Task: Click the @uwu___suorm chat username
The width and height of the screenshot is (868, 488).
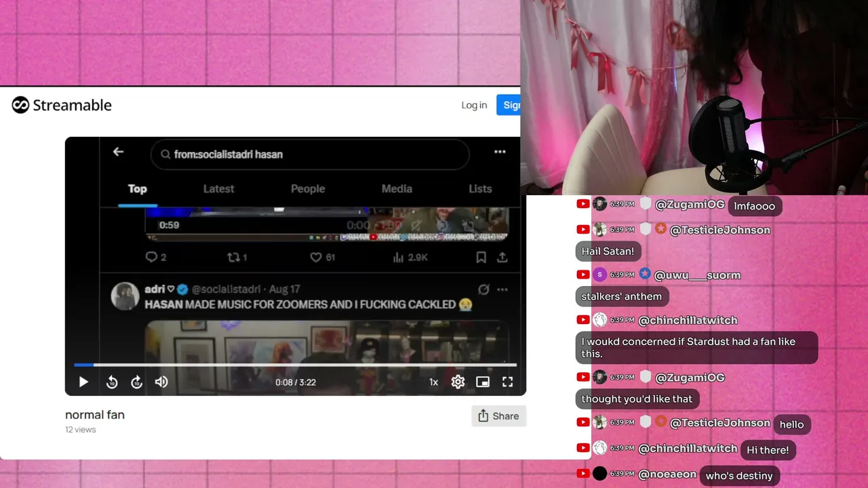Action: click(697, 275)
